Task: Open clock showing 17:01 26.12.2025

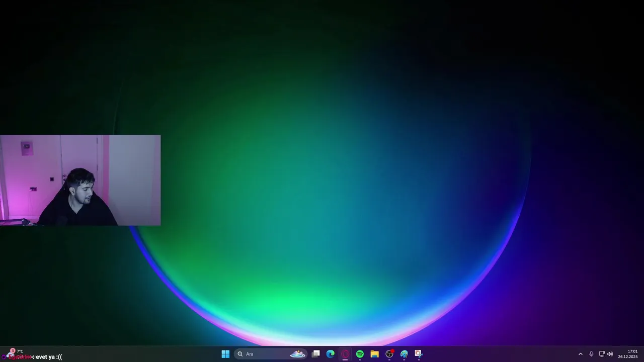Action: (x=628, y=354)
